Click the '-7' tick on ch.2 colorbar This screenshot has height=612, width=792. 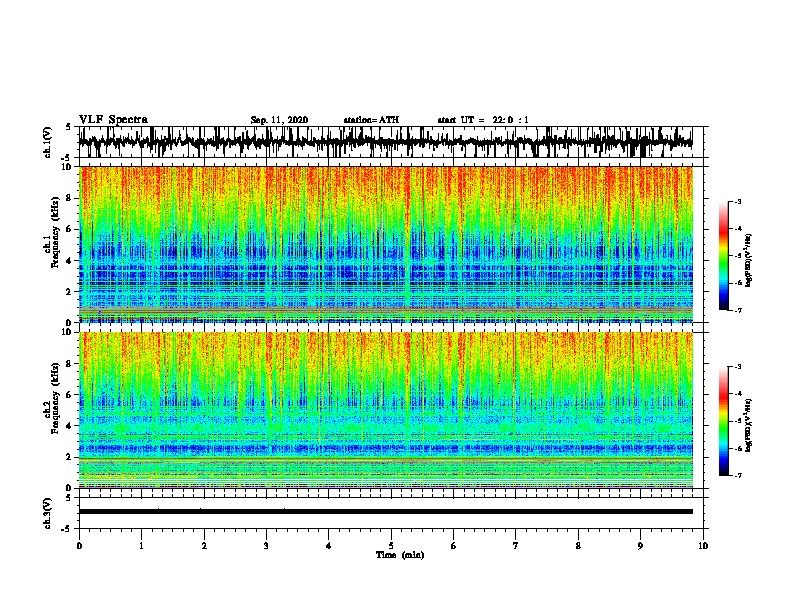click(x=737, y=475)
